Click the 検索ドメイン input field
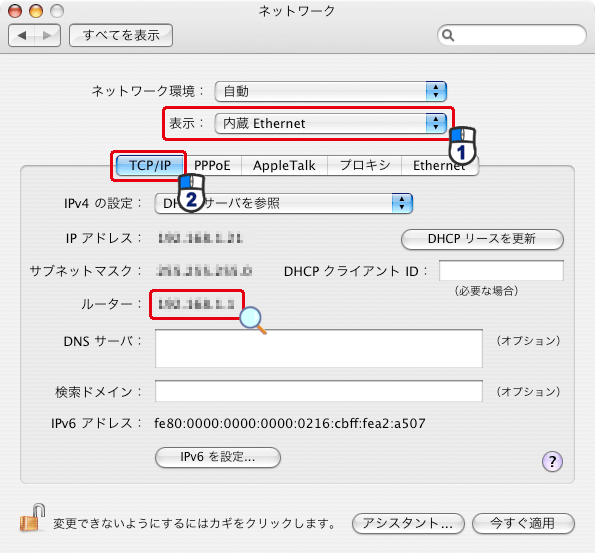This screenshot has height=553, width=595. [319, 391]
